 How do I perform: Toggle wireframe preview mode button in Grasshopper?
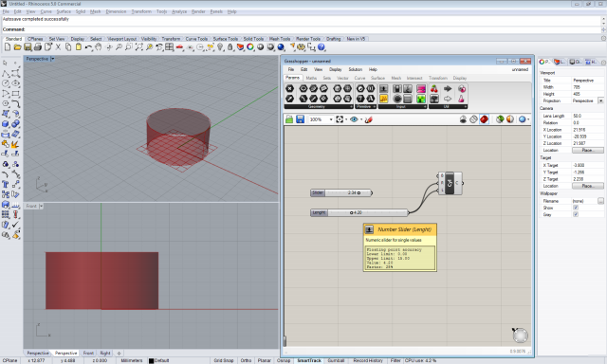click(x=473, y=119)
